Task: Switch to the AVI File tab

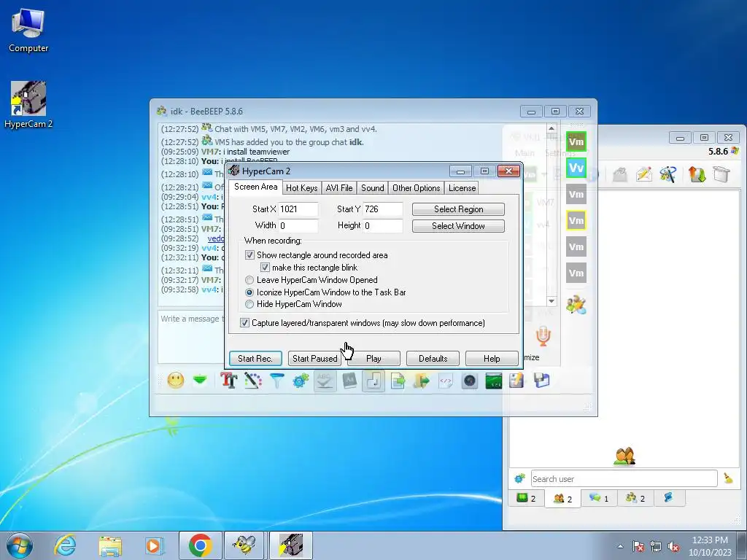Action: tap(339, 187)
